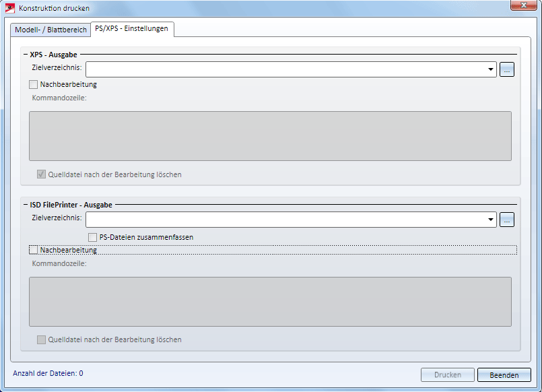Expand the XPS Zielverzeichnis dropdown arrow
This screenshot has height=392, width=542.
(x=492, y=69)
